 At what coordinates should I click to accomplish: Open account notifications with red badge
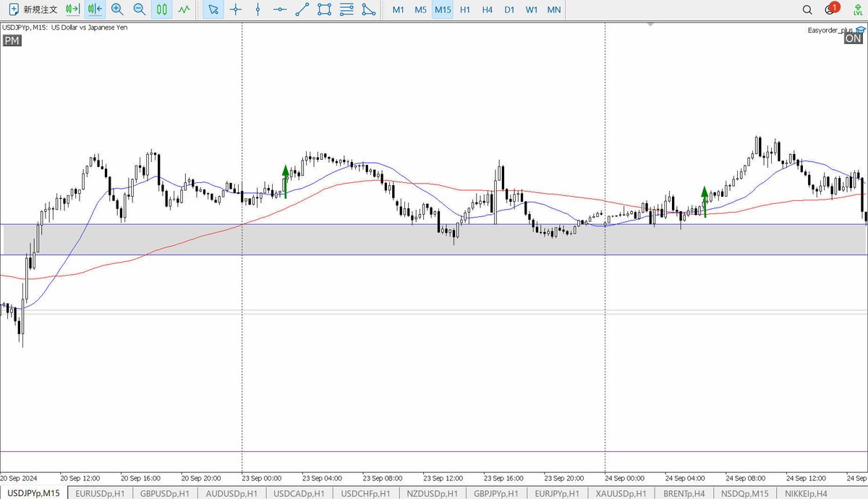pyautogui.click(x=830, y=9)
